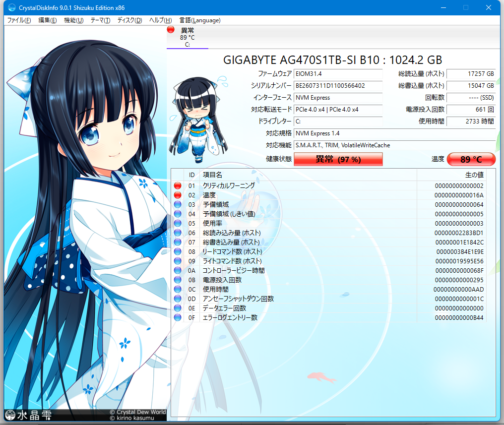
Task: Click the blue icon for コントローラービジー時間
Action: coord(178,270)
